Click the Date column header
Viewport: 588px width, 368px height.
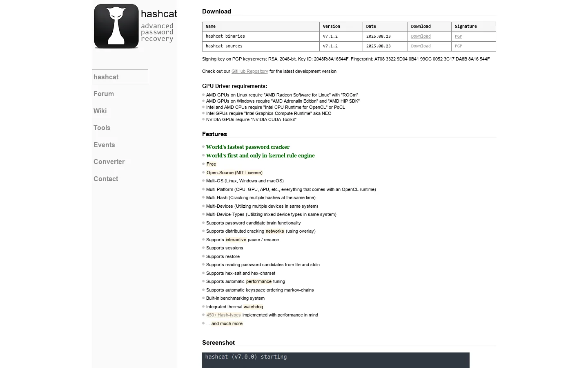(385, 27)
